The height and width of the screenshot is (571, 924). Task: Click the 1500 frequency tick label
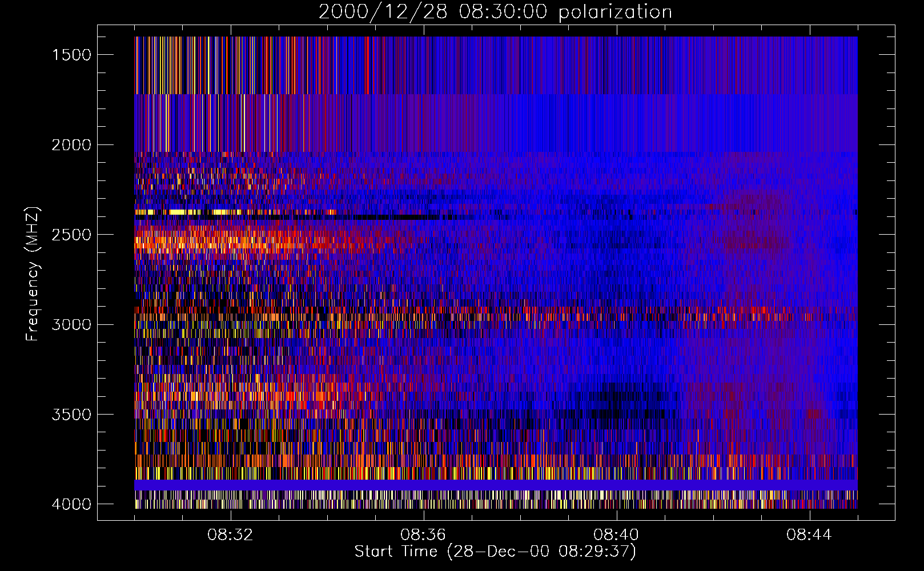tap(71, 55)
